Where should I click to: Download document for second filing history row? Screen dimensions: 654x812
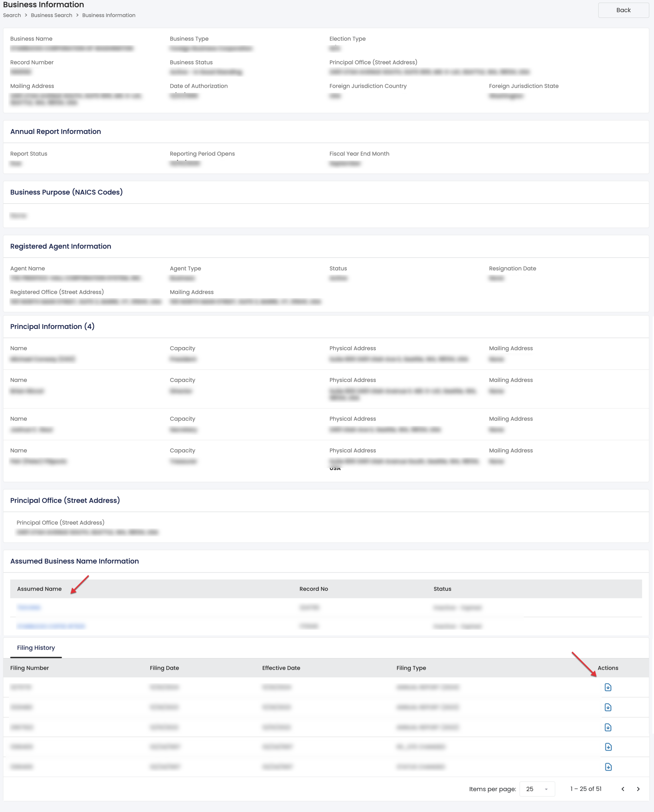tap(608, 707)
